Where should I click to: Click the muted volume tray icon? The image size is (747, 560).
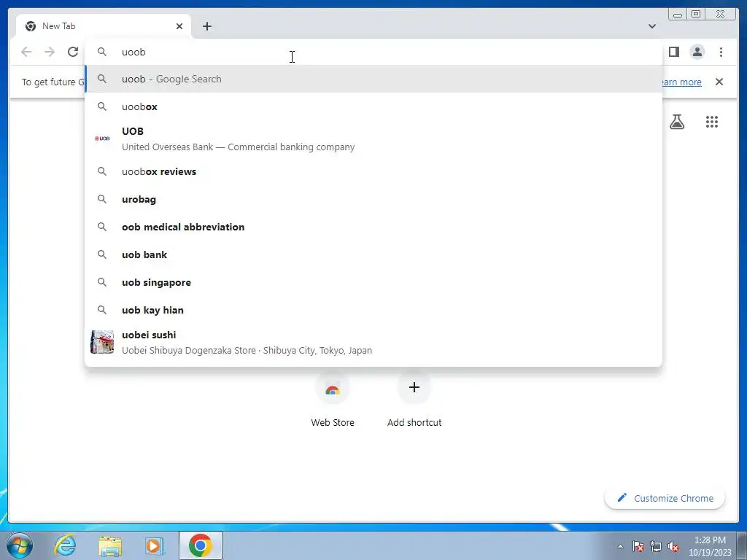tap(673, 546)
